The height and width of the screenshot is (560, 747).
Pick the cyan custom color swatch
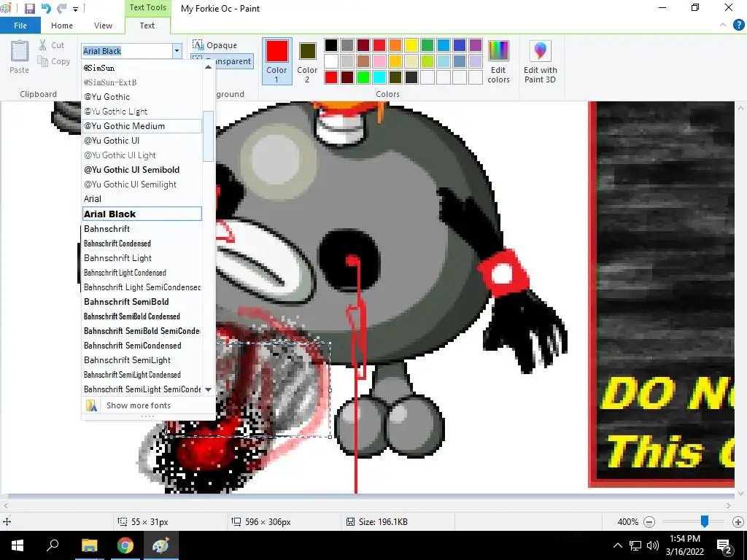click(379, 77)
